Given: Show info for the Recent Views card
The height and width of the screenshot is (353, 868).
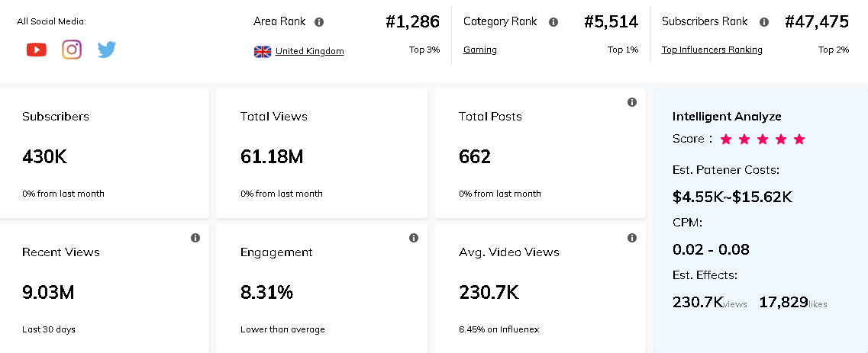Looking at the screenshot, I should [x=195, y=238].
